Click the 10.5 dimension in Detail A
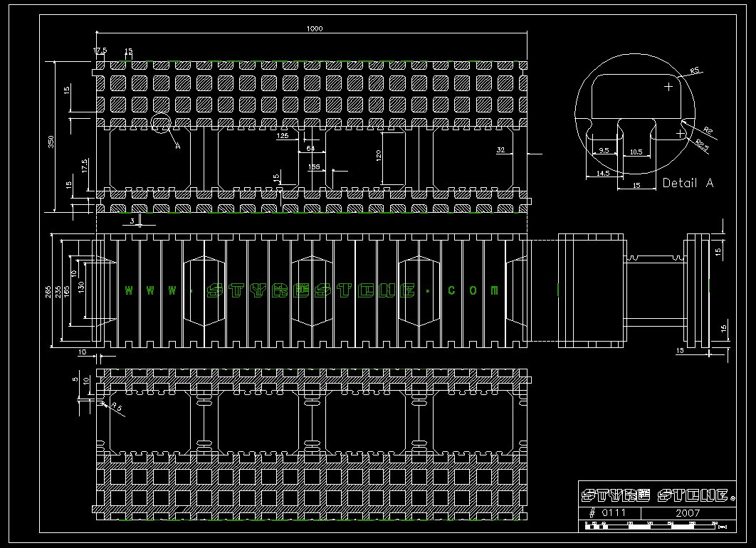756x548 pixels. point(636,151)
